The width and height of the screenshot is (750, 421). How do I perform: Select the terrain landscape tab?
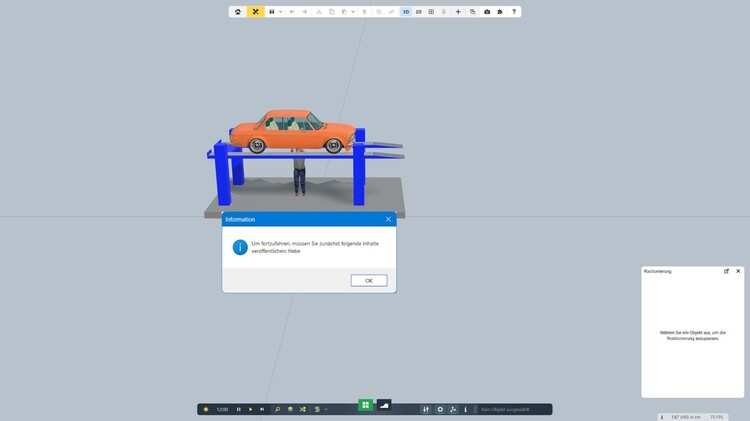point(384,405)
